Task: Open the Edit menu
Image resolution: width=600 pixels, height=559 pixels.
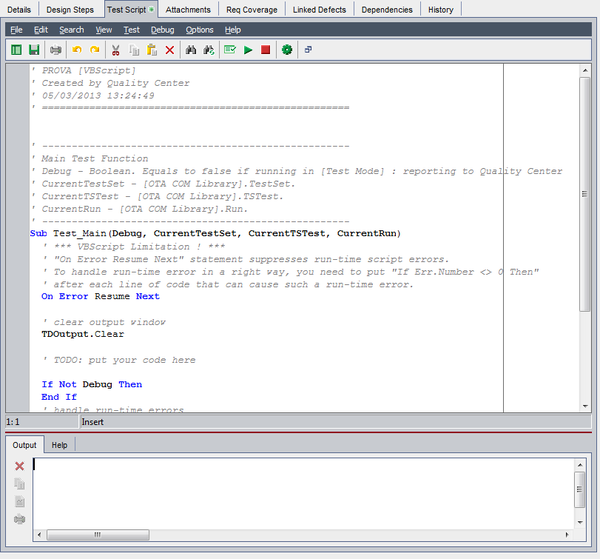Action: tap(41, 30)
